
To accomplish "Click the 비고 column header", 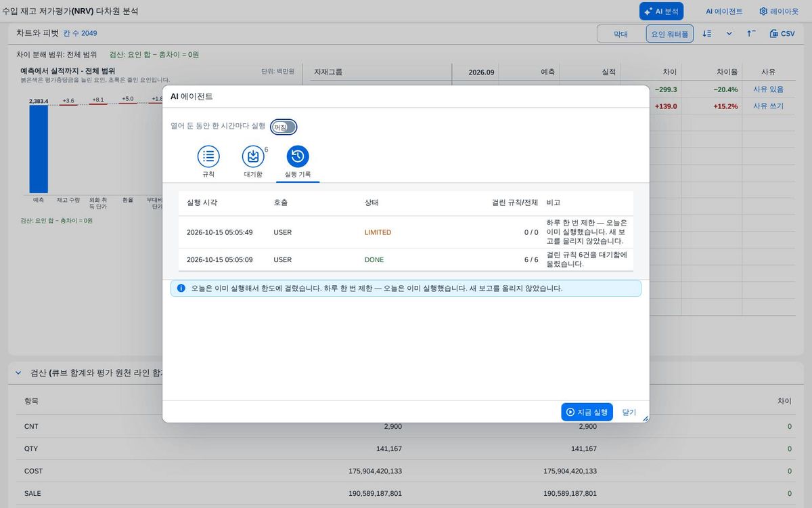I will [554, 203].
